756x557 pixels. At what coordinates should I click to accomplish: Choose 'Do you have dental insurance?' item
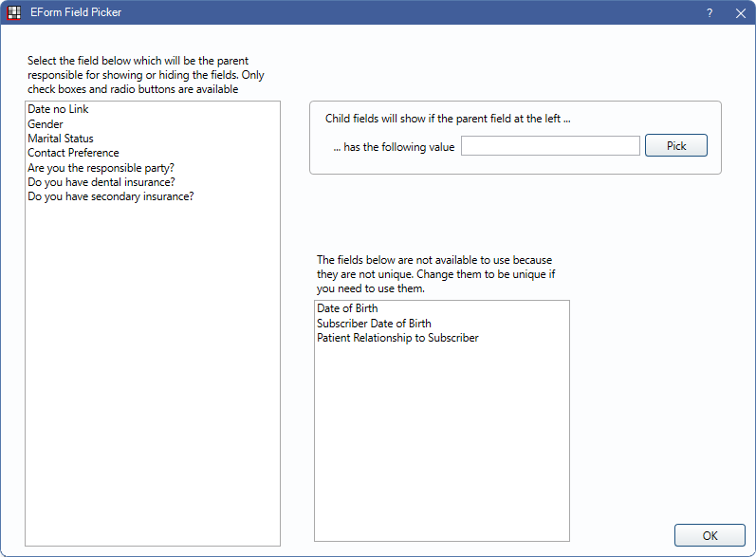click(101, 182)
